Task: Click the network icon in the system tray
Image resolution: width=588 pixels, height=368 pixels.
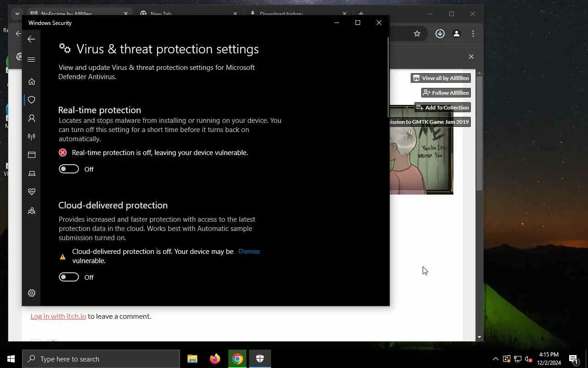Action: pos(518,359)
